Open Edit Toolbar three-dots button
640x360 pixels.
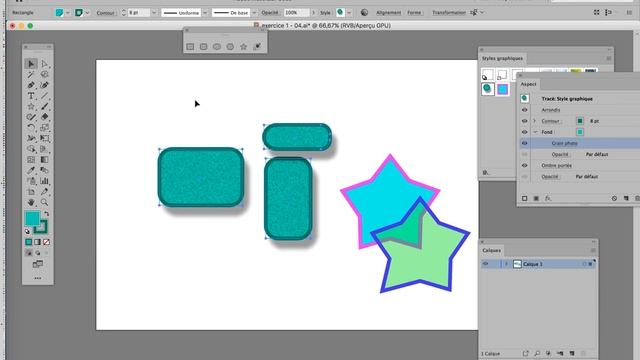click(x=38, y=278)
